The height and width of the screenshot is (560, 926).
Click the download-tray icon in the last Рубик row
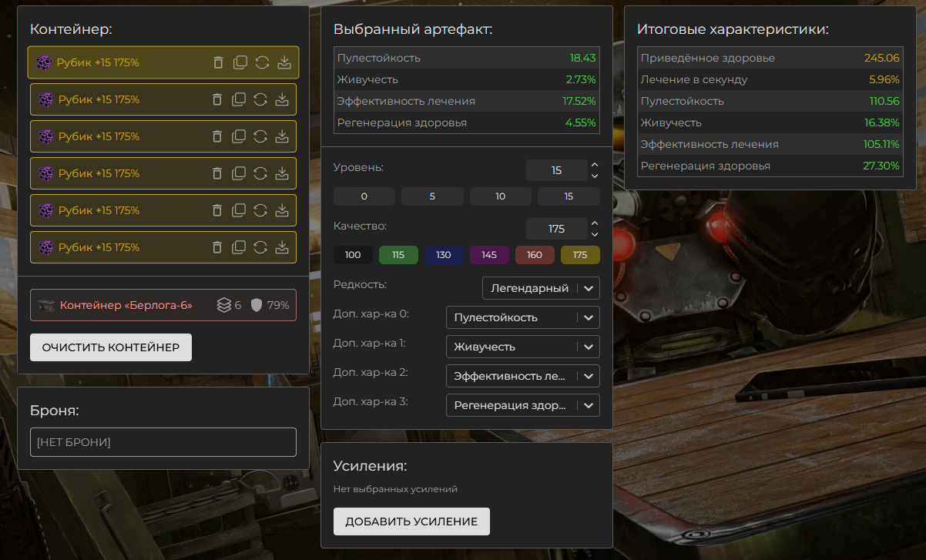pos(282,247)
